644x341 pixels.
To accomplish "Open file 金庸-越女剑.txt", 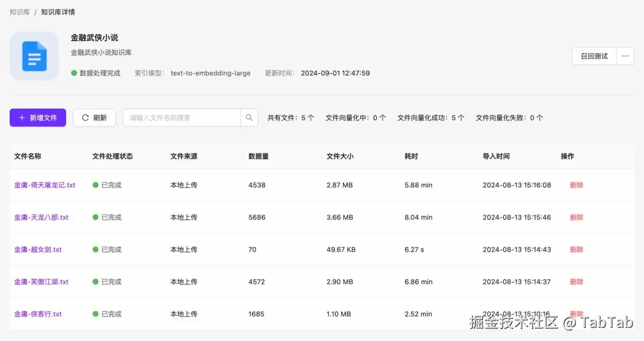I will click(x=38, y=250).
